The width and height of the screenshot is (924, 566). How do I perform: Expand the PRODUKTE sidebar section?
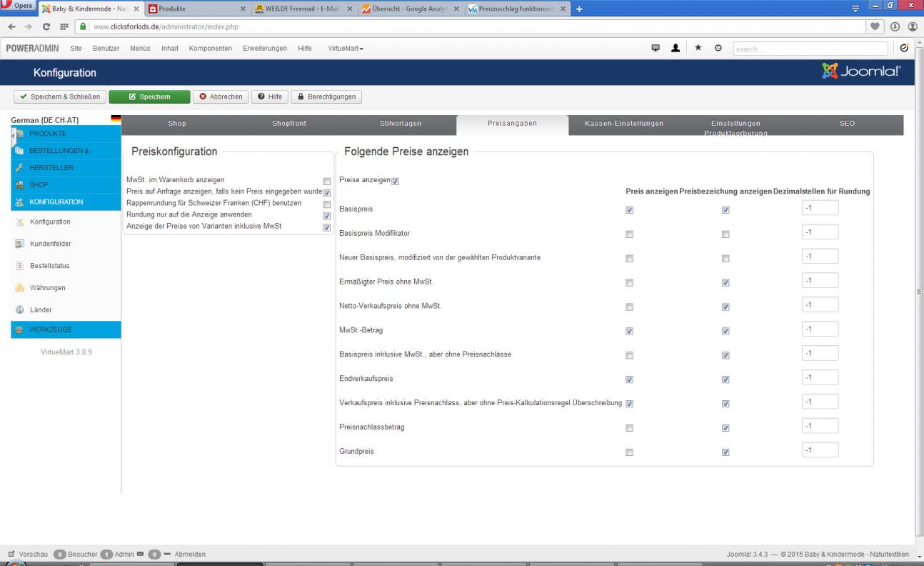(x=48, y=134)
